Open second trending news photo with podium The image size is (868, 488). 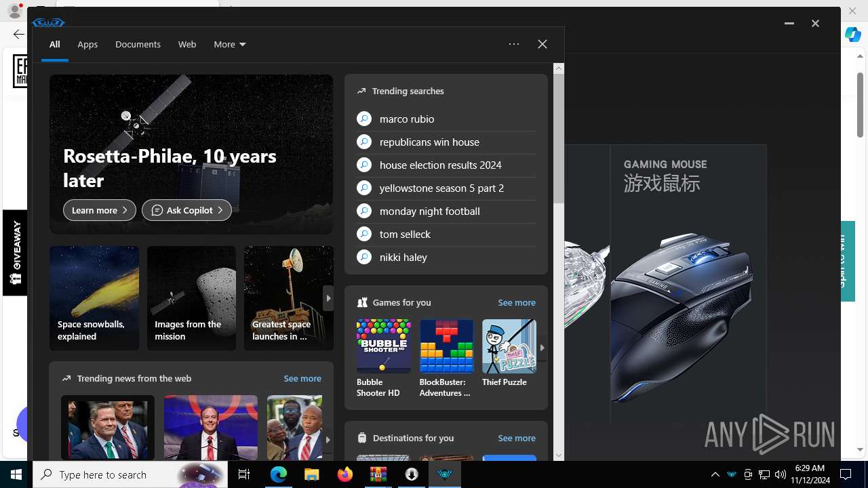click(211, 428)
